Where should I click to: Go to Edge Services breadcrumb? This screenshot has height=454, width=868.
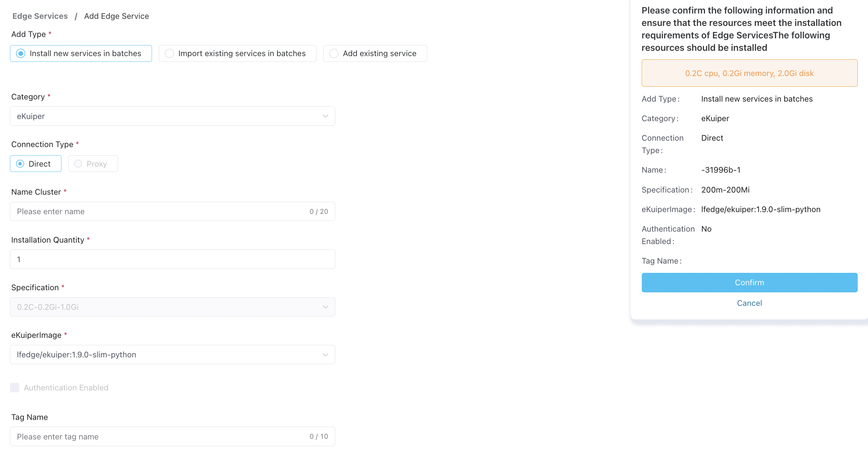tap(40, 16)
